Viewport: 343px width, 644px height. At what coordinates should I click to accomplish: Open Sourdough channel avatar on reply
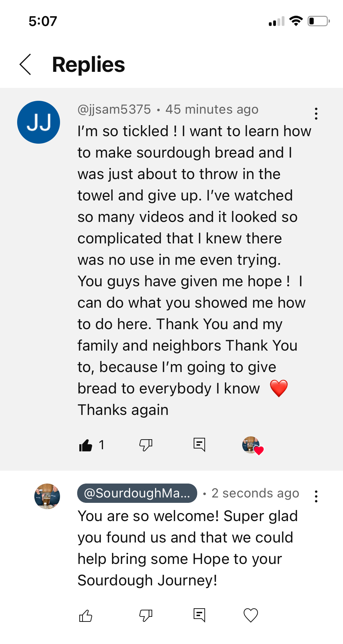pyautogui.click(x=47, y=496)
